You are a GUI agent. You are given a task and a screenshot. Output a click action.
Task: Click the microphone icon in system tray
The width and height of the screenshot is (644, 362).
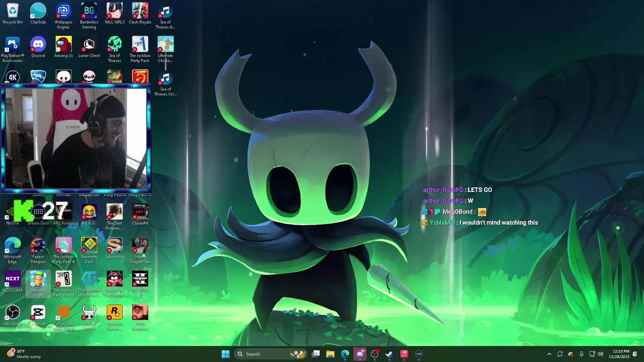[582, 354]
